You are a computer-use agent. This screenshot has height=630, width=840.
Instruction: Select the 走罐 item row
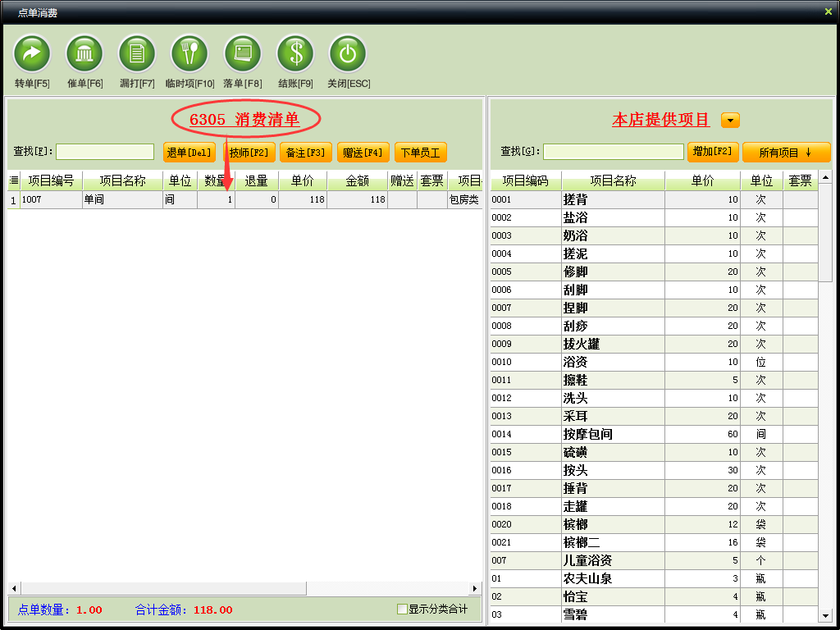pyautogui.click(x=654, y=506)
